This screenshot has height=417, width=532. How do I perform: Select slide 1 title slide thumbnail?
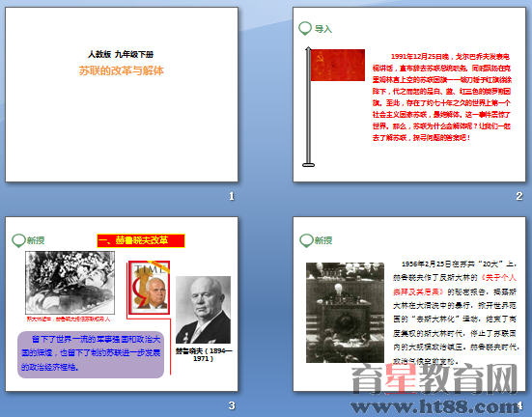click(122, 95)
